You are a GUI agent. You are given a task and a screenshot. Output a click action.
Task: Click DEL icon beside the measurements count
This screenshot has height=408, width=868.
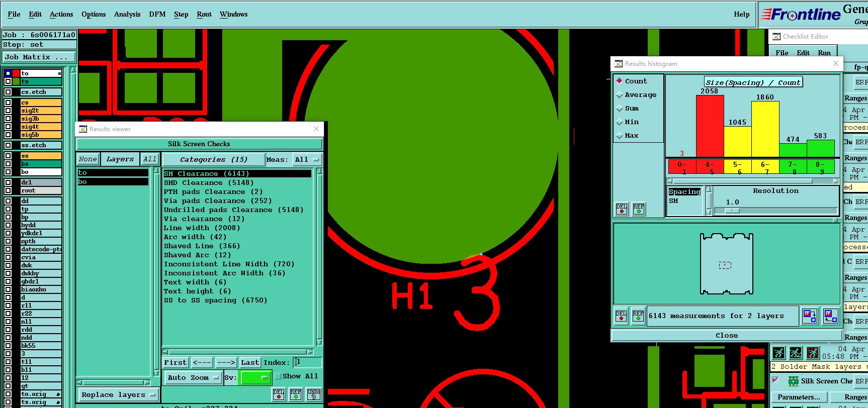pyautogui.click(x=621, y=317)
